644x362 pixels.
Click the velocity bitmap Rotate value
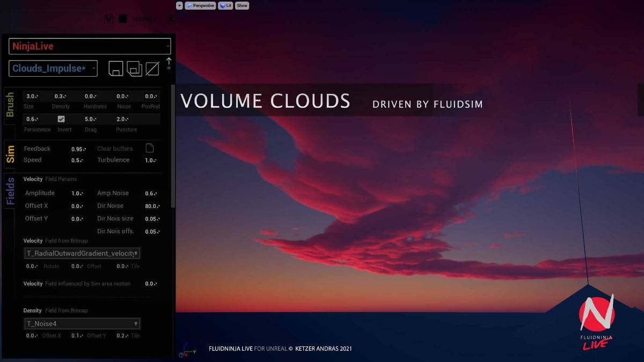click(32, 266)
